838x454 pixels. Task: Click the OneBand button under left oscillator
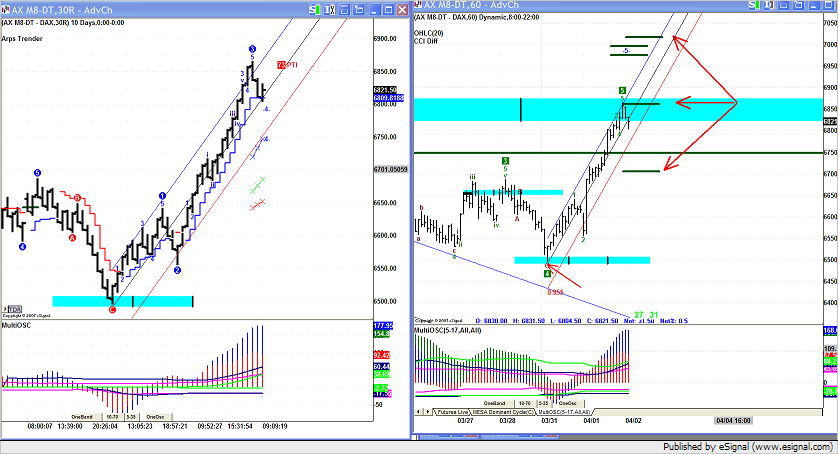tap(82, 415)
